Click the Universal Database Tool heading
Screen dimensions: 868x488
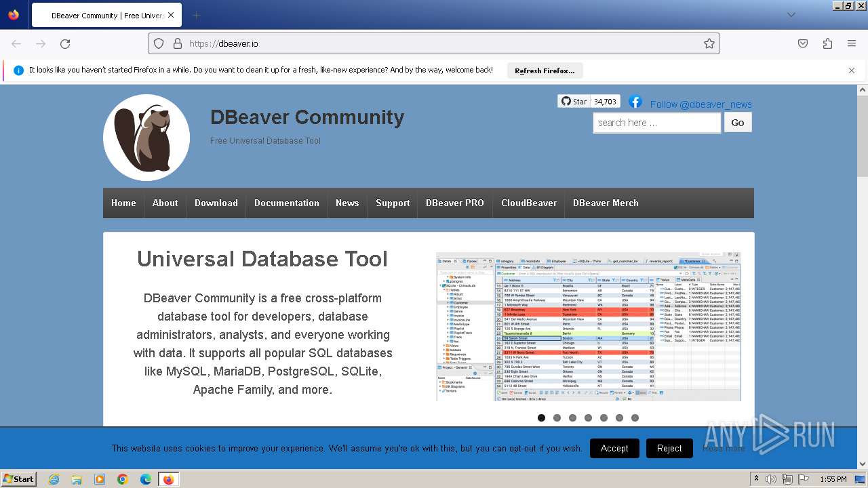(x=262, y=259)
